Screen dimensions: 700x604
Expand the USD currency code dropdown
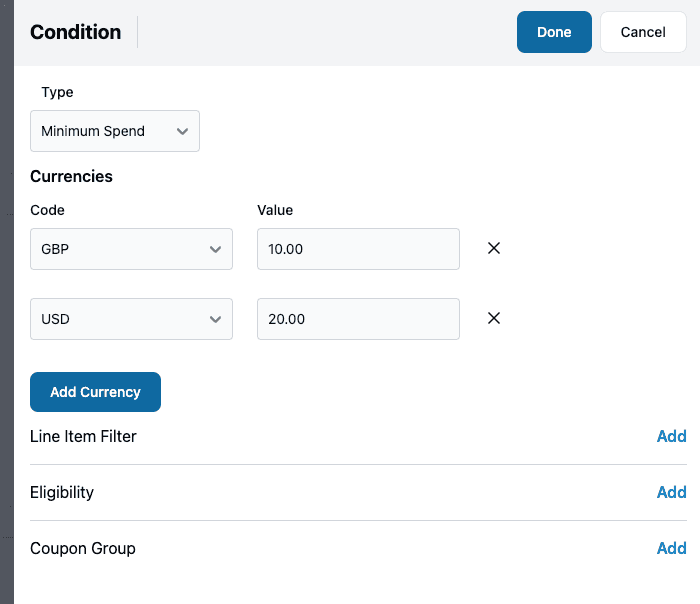click(x=130, y=319)
